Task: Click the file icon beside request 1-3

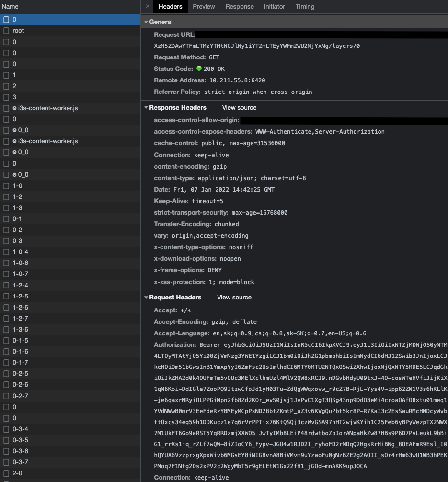Action: coord(6,208)
